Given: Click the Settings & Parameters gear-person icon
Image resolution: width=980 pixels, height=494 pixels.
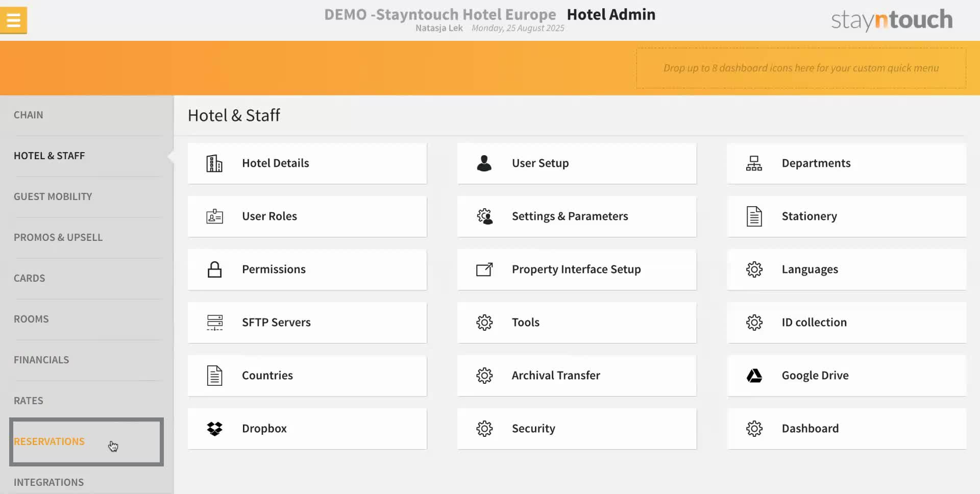Looking at the screenshot, I should pos(484,216).
